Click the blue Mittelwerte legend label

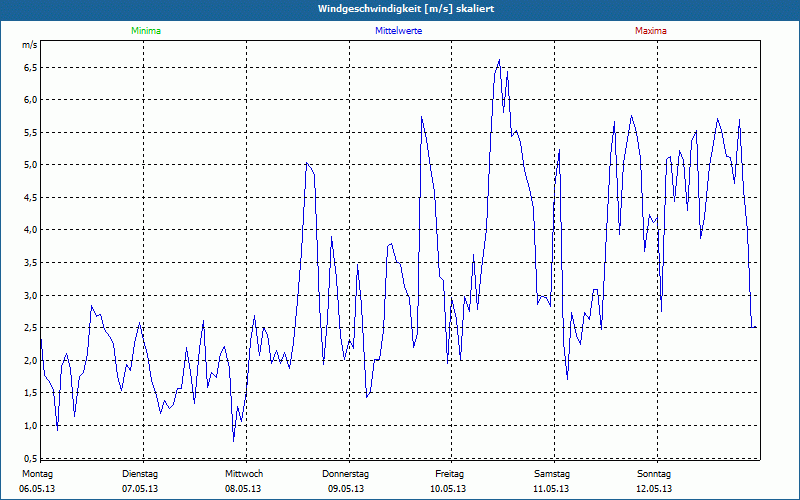398,31
